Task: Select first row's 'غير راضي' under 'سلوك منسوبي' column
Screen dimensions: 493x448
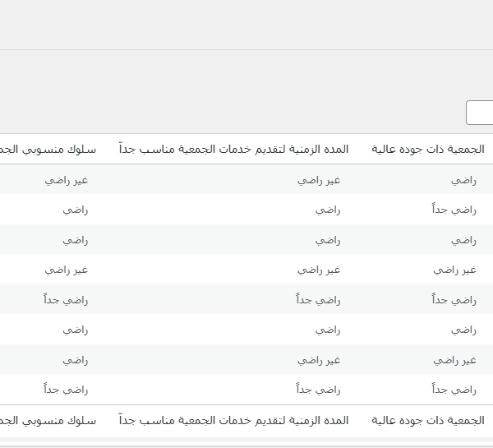Action: tap(67, 181)
